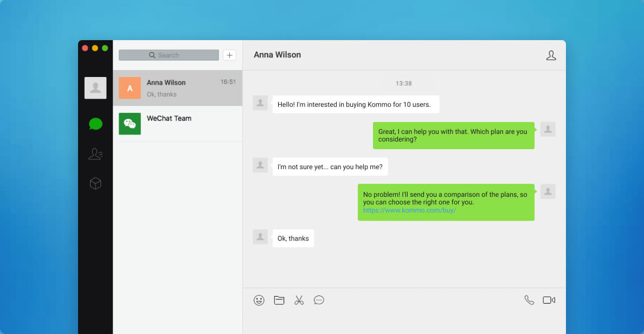Click the plus button to start new chat
The width and height of the screenshot is (644, 334).
[x=229, y=55]
